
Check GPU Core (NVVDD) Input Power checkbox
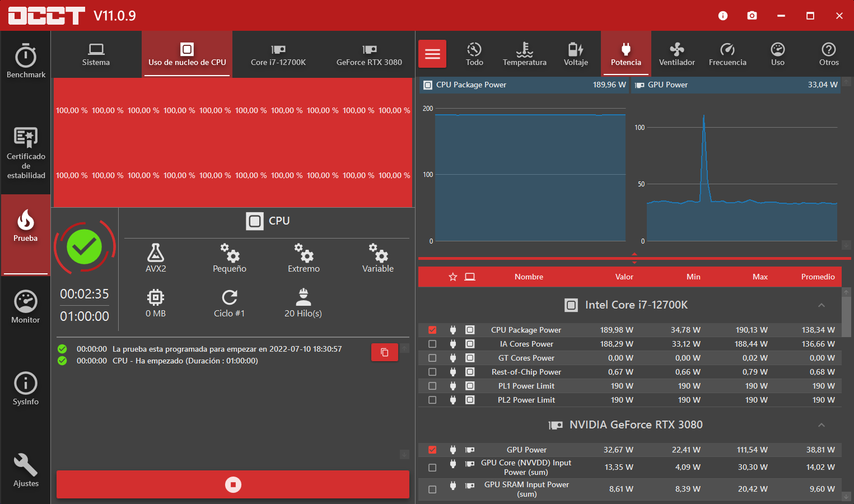point(432,468)
